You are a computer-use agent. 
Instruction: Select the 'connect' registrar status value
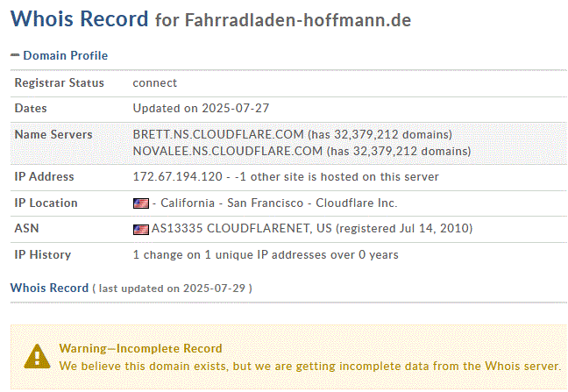pos(154,82)
